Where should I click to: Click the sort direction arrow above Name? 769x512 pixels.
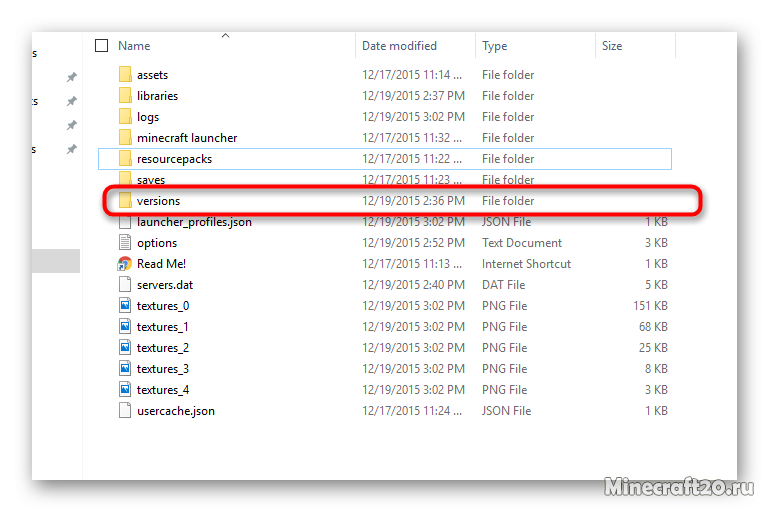pos(225,36)
